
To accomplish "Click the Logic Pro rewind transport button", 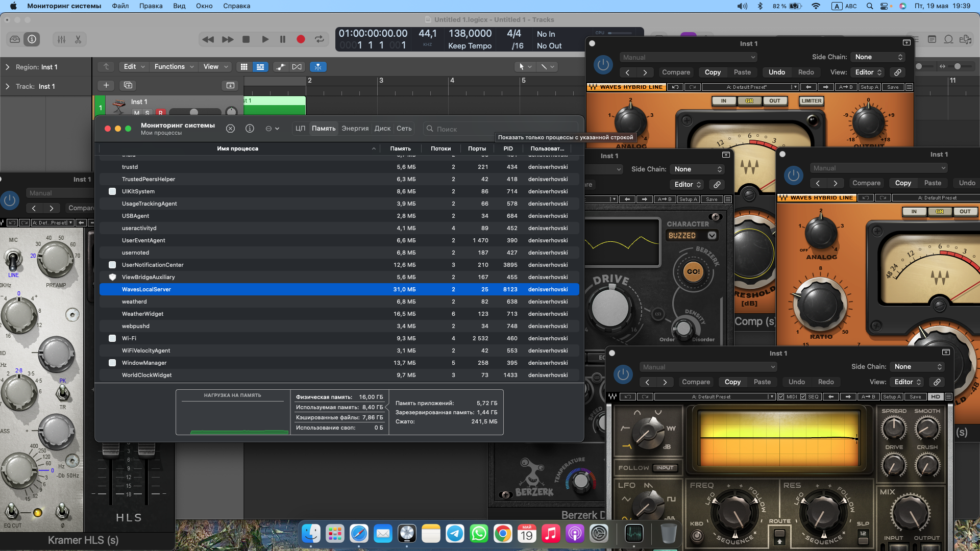I will tap(208, 39).
